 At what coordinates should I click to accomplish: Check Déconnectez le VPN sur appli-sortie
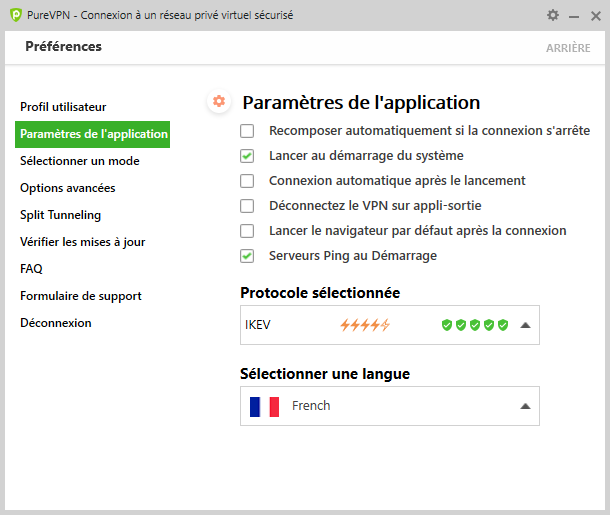(x=247, y=206)
